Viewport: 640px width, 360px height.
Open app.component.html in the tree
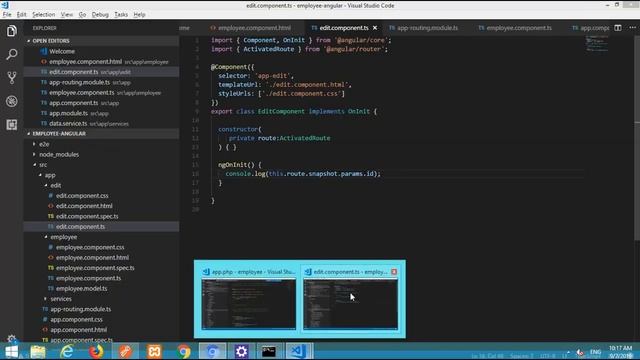[78, 330]
